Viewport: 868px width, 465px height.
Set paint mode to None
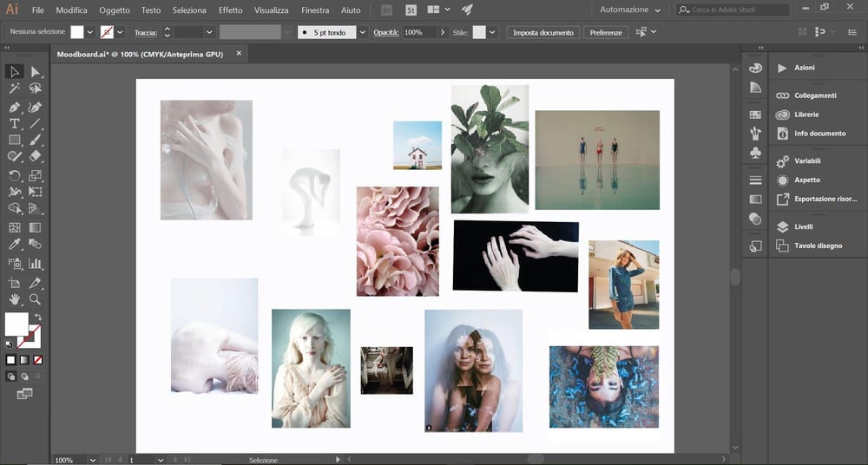click(38, 360)
